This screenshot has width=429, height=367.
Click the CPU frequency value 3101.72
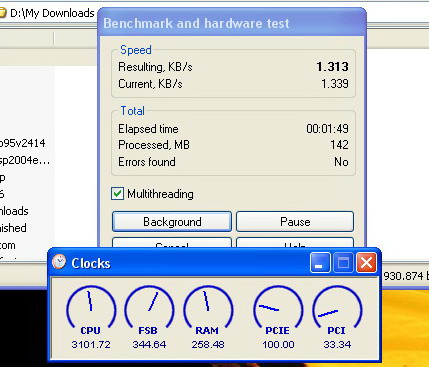(91, 344)
